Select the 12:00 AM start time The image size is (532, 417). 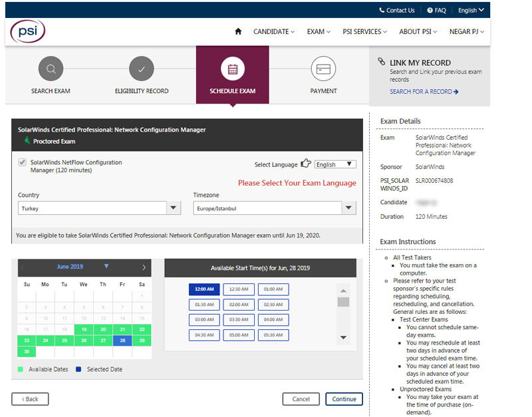pos(204,289)
